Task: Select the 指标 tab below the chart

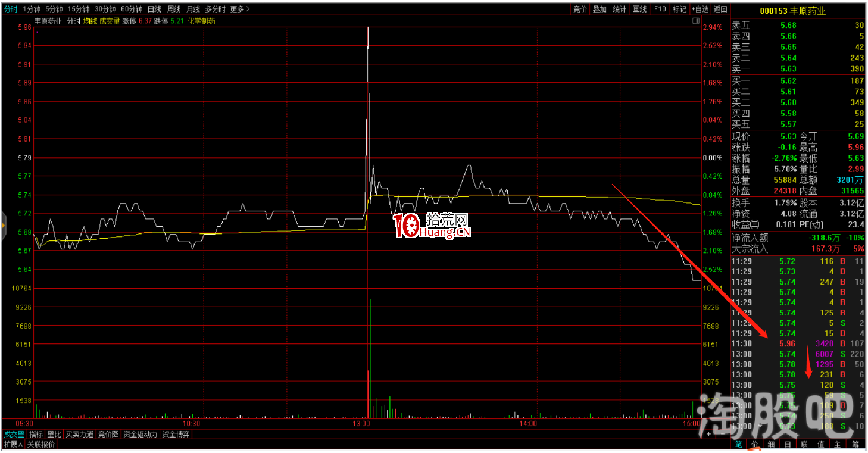Action: pos(36,435)
